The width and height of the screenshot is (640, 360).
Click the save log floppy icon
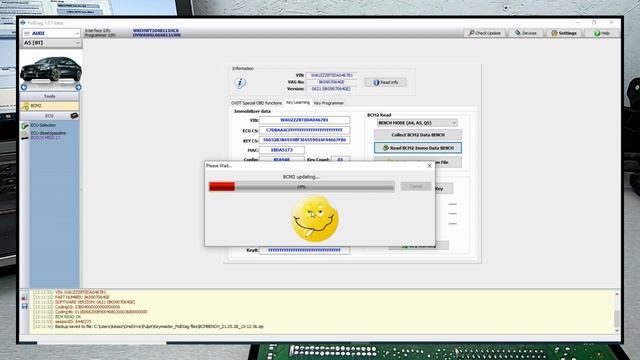24,306
